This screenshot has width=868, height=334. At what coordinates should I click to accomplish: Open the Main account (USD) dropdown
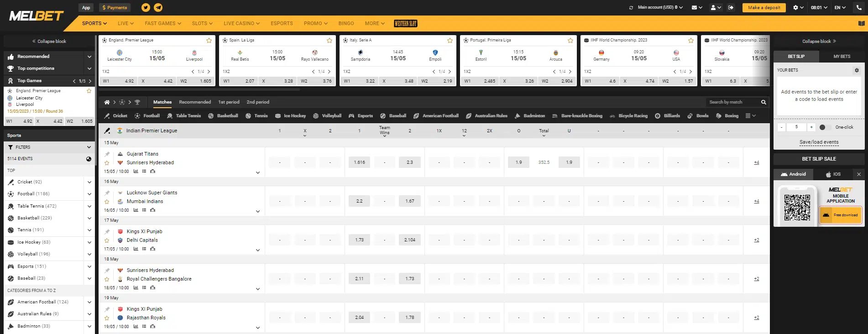[x=660, y=8]
